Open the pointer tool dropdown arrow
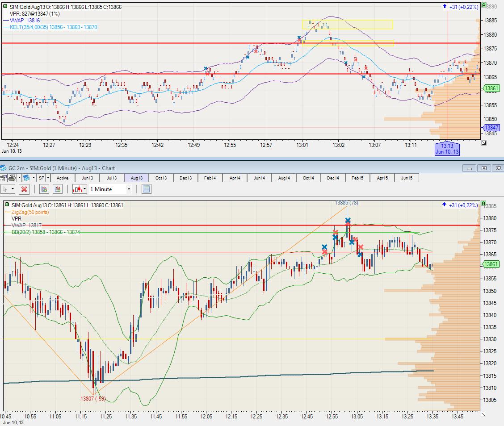Image resolution: width=504 pixels, height=426 pixels. (13, 189)
